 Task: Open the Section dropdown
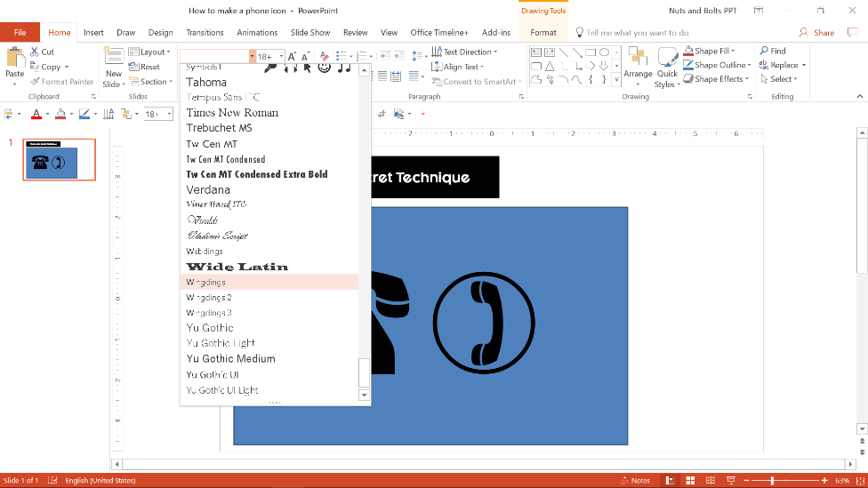[151, 82]
